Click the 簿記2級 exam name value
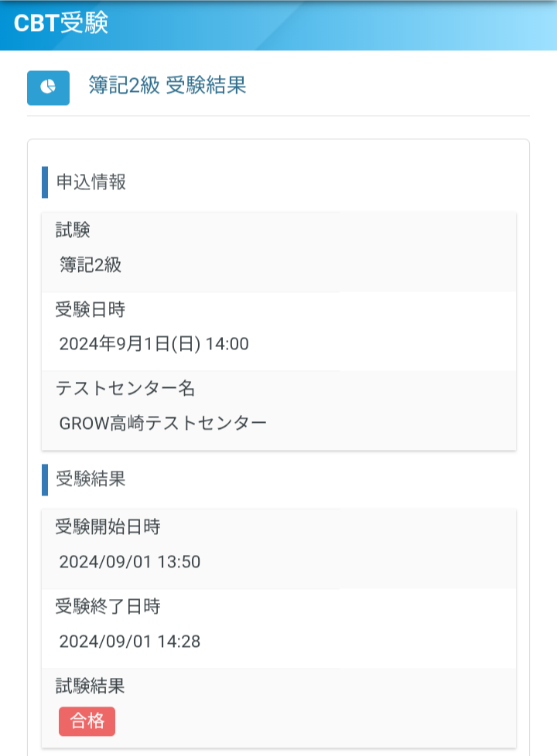This screenshot has width=557, height=756. tap(91, 265)
